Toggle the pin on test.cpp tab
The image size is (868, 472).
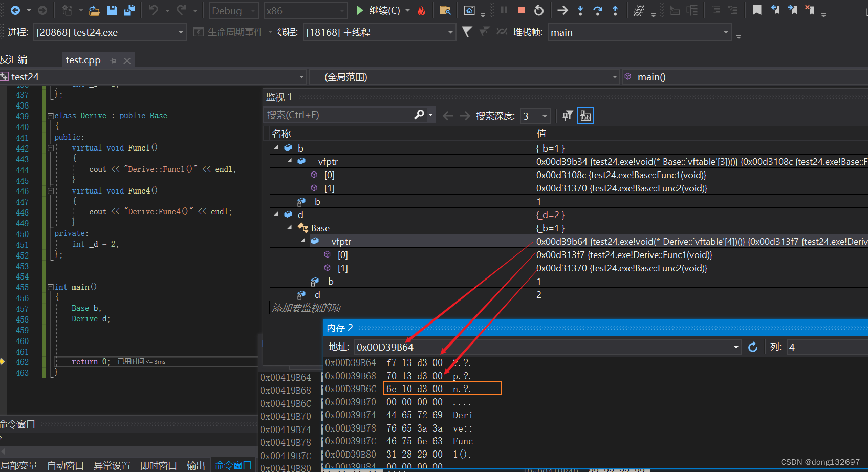pyautogui.click(x=113, y=61)
